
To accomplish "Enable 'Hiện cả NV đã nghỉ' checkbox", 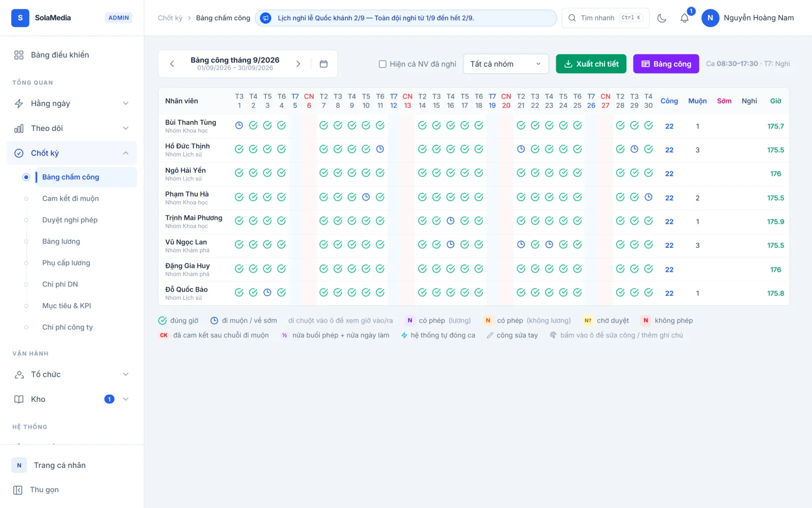I will (x=383, y=64).
